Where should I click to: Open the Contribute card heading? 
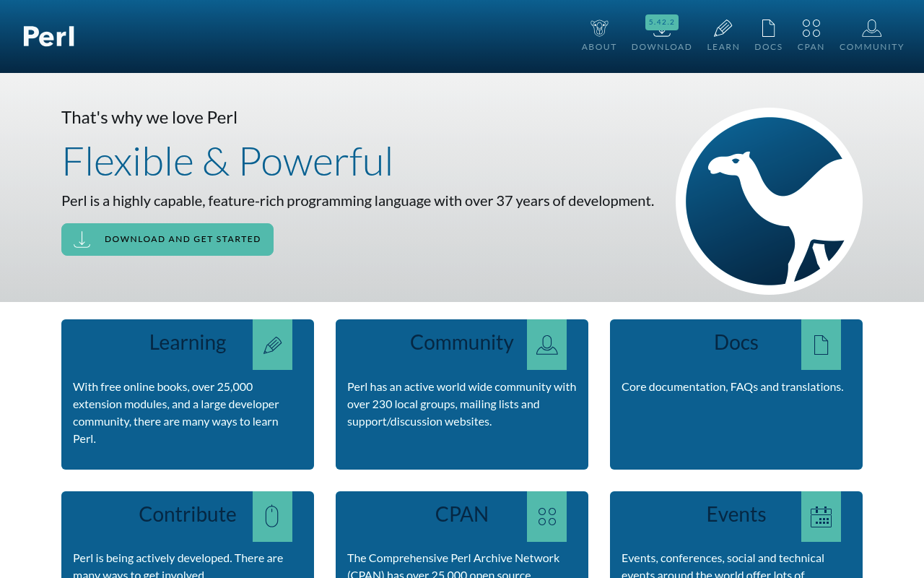pos(188,514)
